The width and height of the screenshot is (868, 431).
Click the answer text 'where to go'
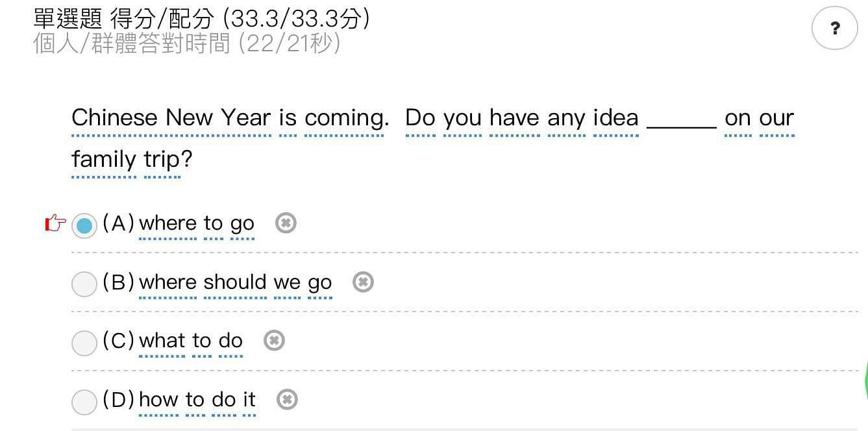point(197,224)
